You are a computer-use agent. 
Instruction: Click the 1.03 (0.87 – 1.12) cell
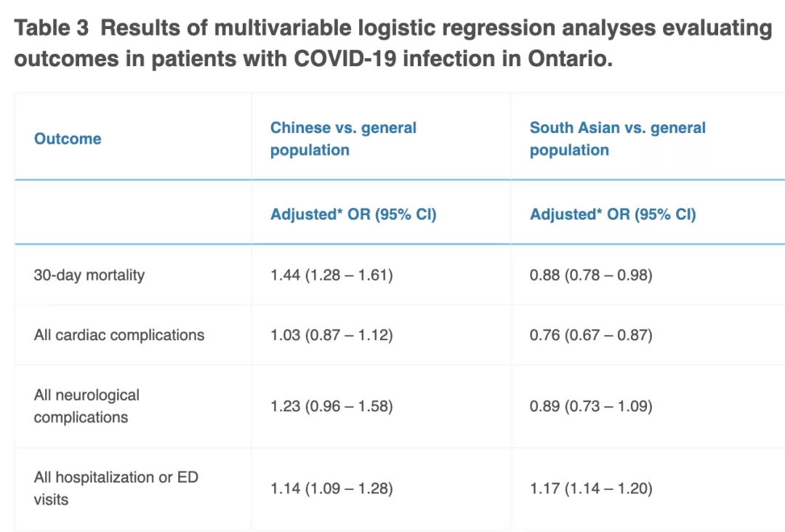click(x=331, y=335)
